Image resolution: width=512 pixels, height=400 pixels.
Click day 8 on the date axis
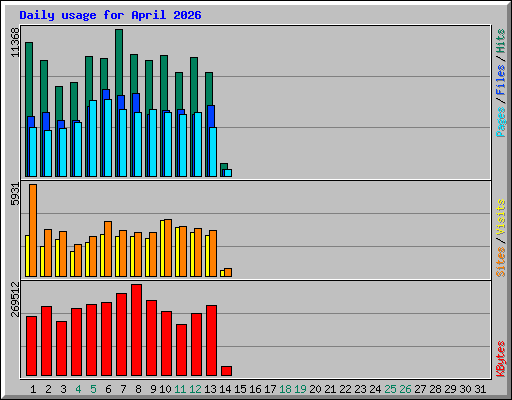pos(138,389)
